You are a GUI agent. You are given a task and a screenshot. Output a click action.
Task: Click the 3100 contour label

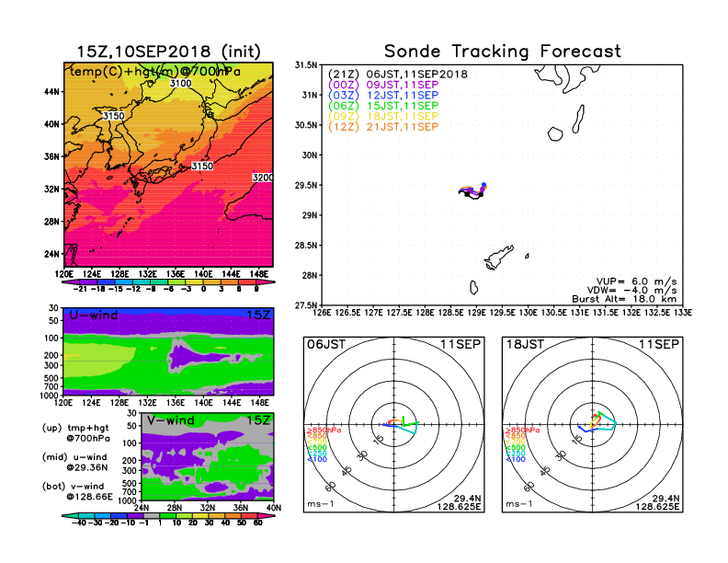point(180,83)
